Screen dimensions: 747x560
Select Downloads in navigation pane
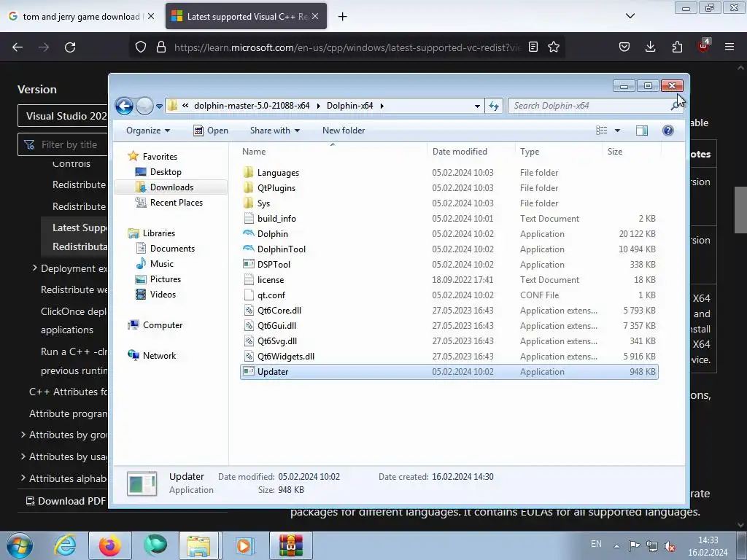(x=171, y=187)
